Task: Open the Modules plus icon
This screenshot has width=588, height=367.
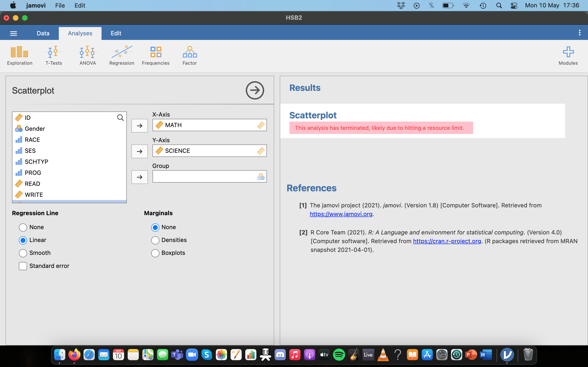Action: coord(568,56)
